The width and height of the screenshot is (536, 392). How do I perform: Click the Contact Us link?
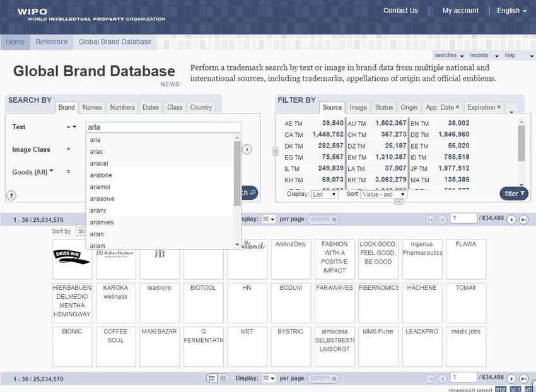tap(400, 11)
